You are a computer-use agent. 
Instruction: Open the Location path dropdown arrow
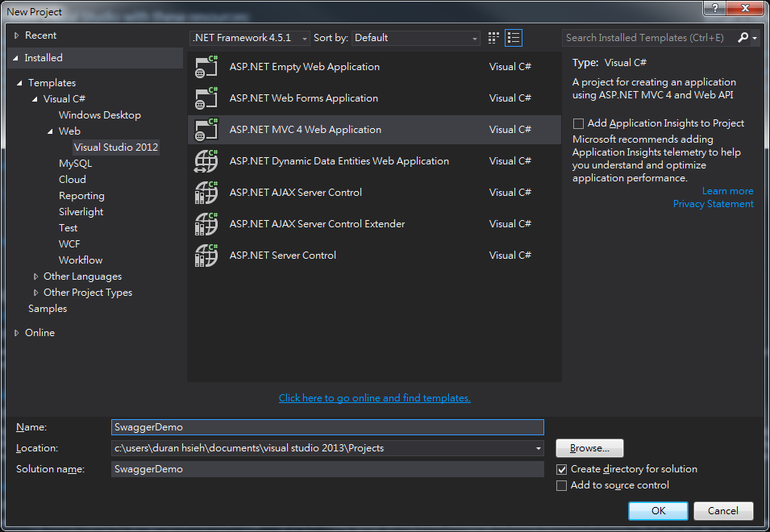point(539,448)
